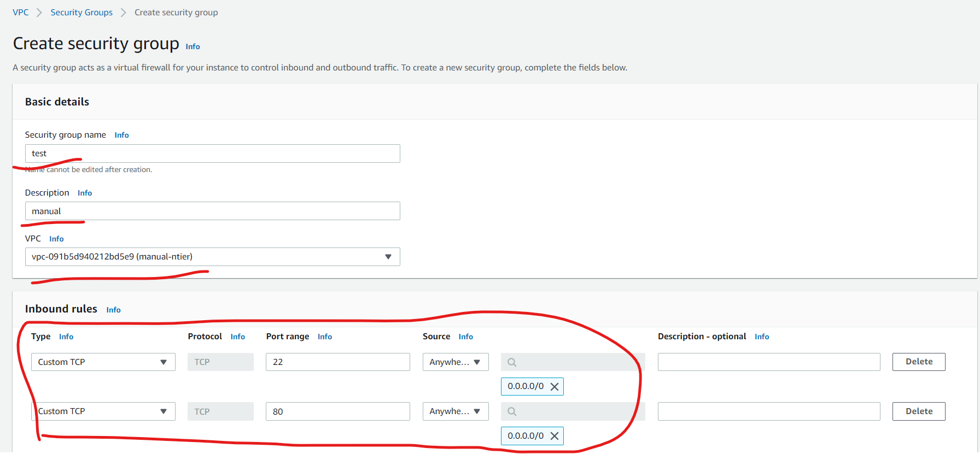Click the search icon in port 22 source field
980x454 pixels.
[512, 362]
